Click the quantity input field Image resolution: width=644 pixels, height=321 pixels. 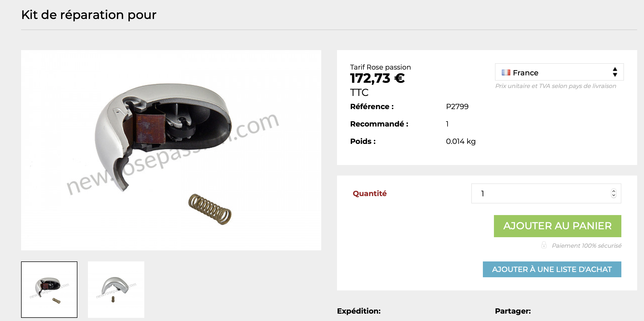[x=546, y=193]
